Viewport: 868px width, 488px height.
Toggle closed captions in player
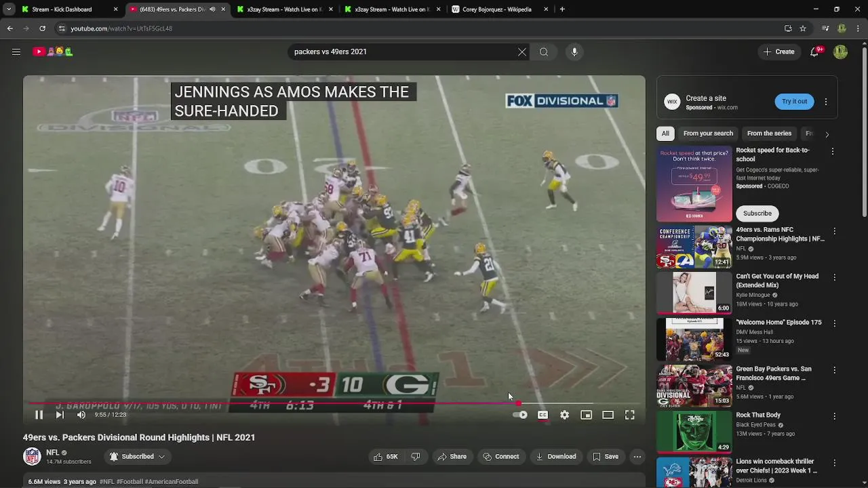[542, 415]
